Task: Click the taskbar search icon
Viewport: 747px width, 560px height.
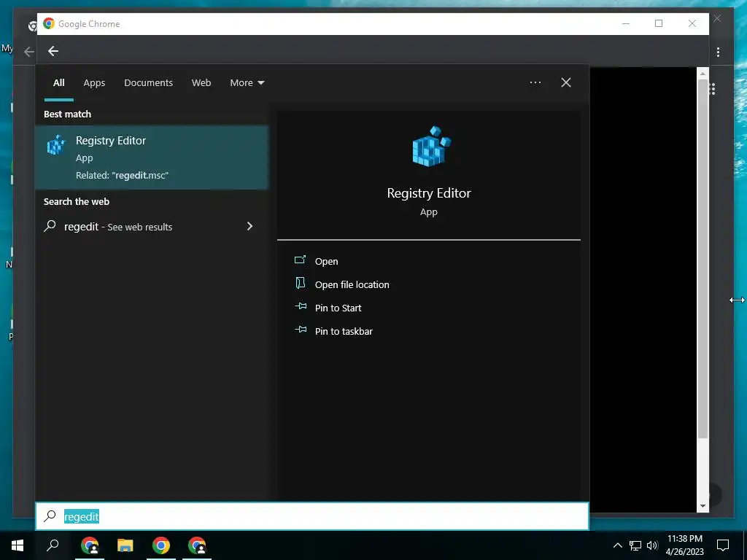Action: coord(53,545)
